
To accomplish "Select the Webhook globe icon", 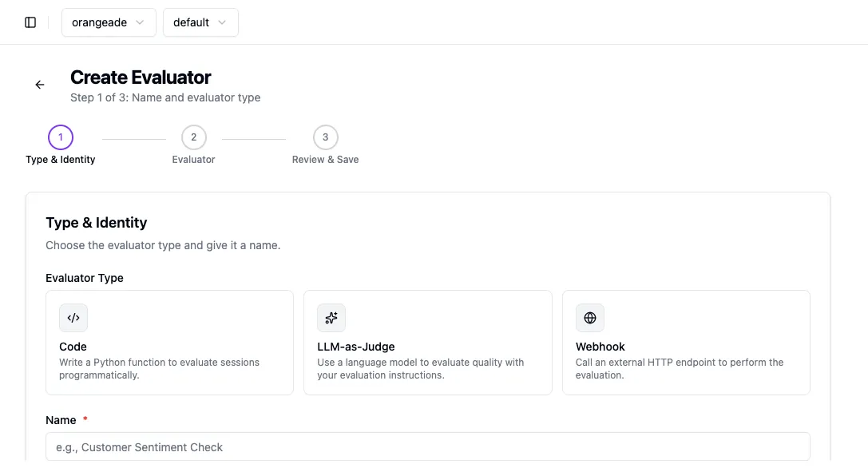I will (x=589, y=317).
